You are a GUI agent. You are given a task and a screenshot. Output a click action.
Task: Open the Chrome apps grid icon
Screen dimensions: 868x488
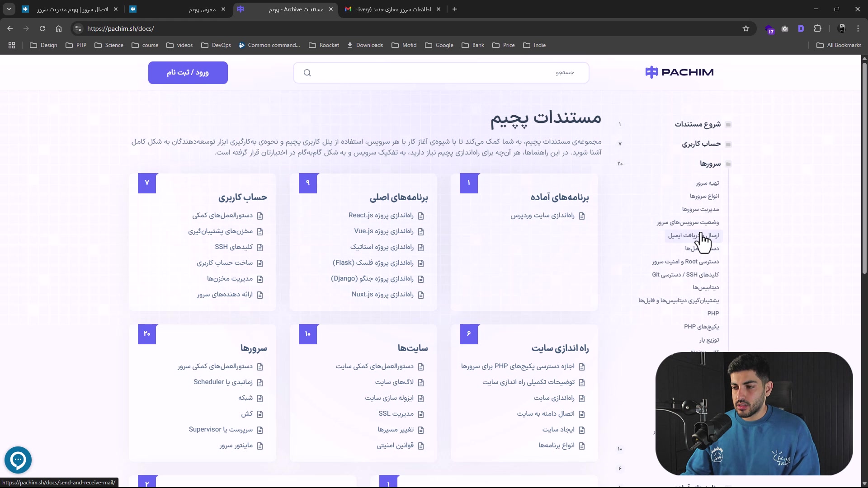(x=12, y=45)
